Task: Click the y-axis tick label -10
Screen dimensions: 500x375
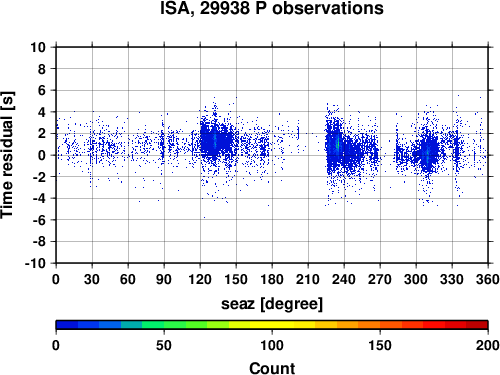Action: pyautogui.click(x=35, y=263)
